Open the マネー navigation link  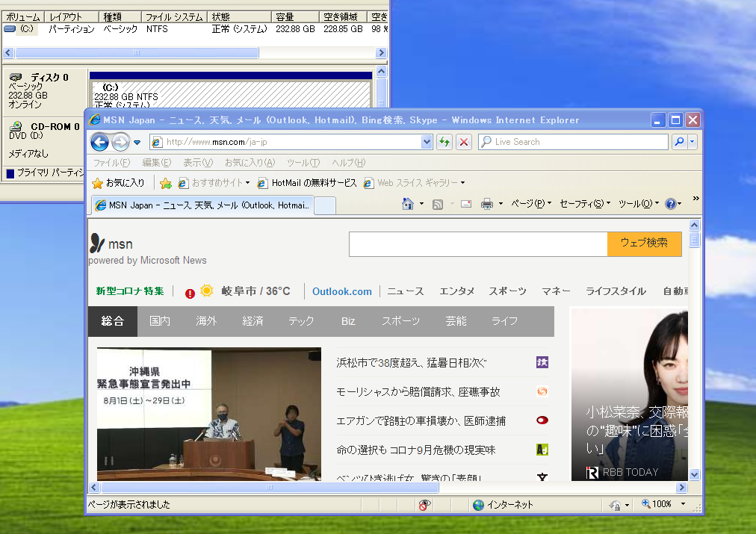pos(556,291)
